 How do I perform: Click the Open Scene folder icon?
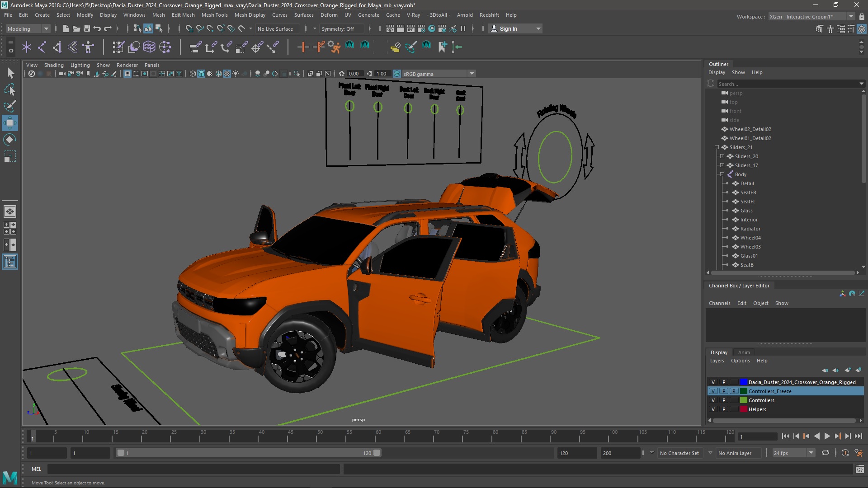pyautogui.click(x=76, y=28)
